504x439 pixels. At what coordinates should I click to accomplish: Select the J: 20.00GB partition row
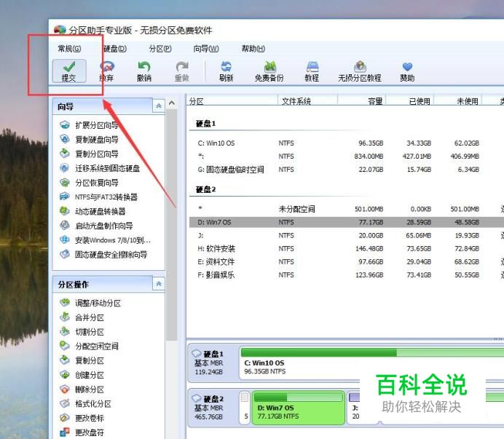coord(347,235)
